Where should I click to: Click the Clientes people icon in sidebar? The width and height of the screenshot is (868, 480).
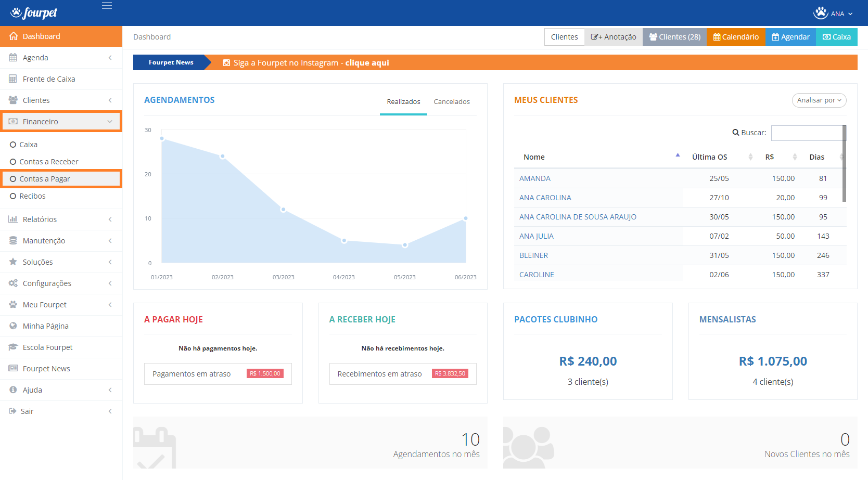(13, 100)
